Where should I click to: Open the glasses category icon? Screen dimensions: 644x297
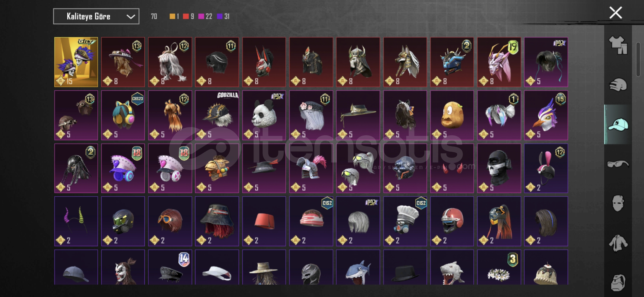[x=618, y=164]
